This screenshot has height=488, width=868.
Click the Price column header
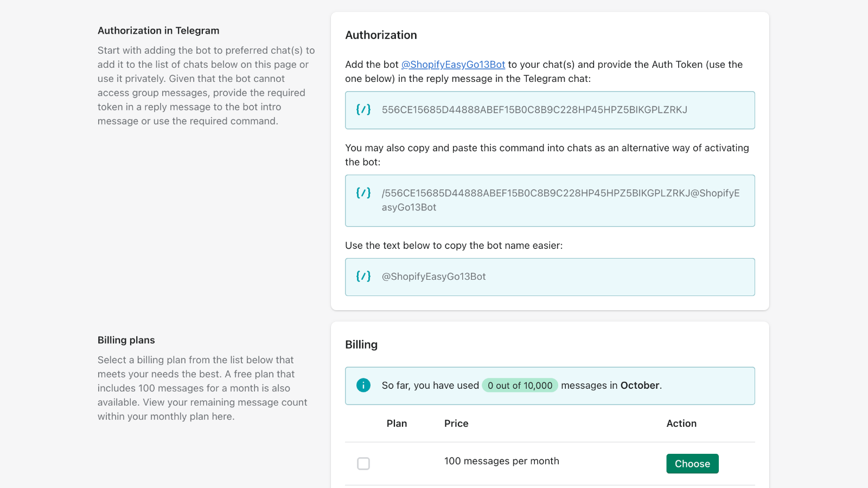pos(456,423)
